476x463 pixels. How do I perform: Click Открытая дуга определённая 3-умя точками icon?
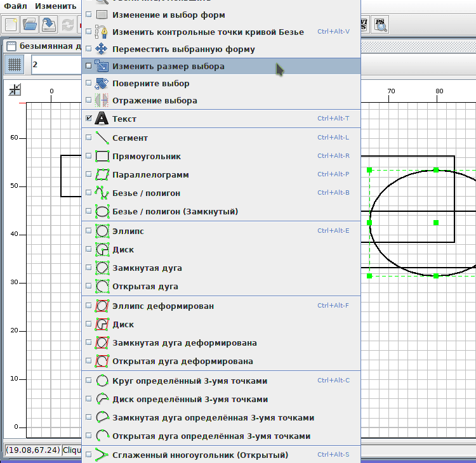click(102, 436)
